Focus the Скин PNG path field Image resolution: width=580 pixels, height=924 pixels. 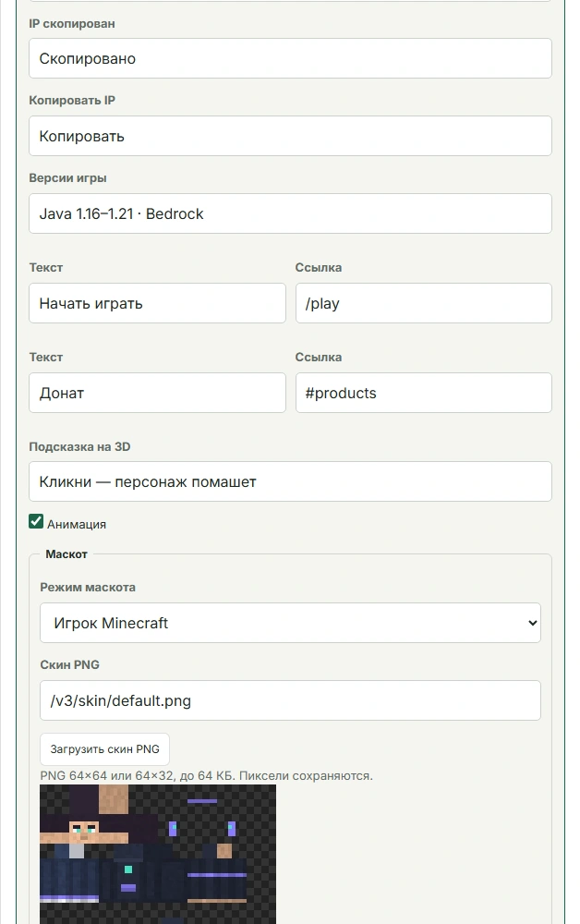(290, 700)
